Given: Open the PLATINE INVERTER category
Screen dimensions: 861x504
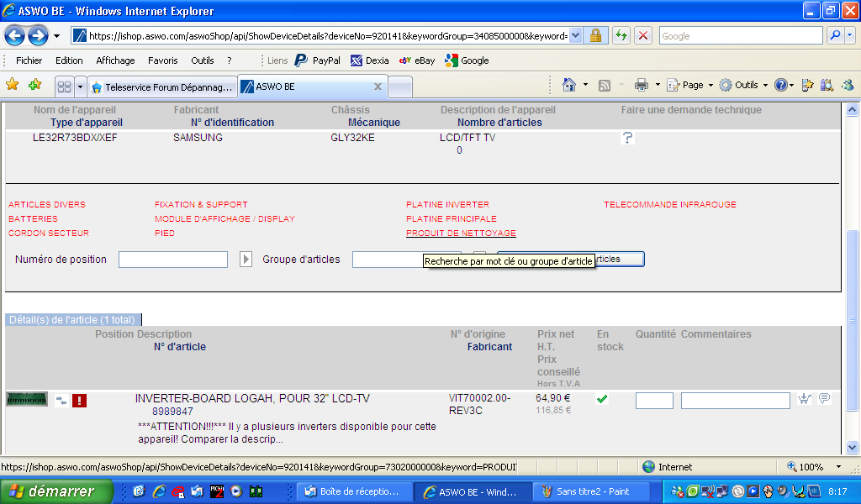Looking at the screenshot, I should click(x=447, y=205).
